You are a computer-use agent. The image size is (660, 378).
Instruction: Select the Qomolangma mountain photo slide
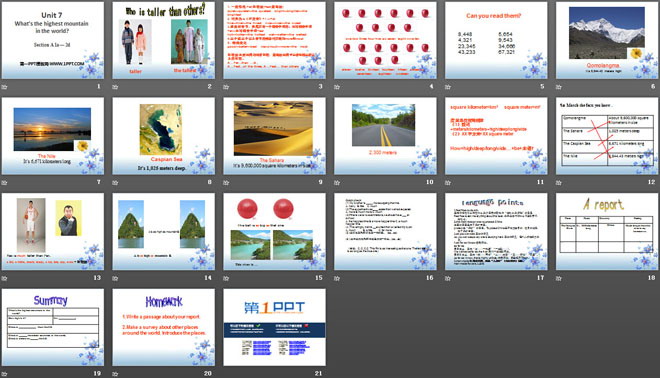pyautogui.click(x=607, y=40)
